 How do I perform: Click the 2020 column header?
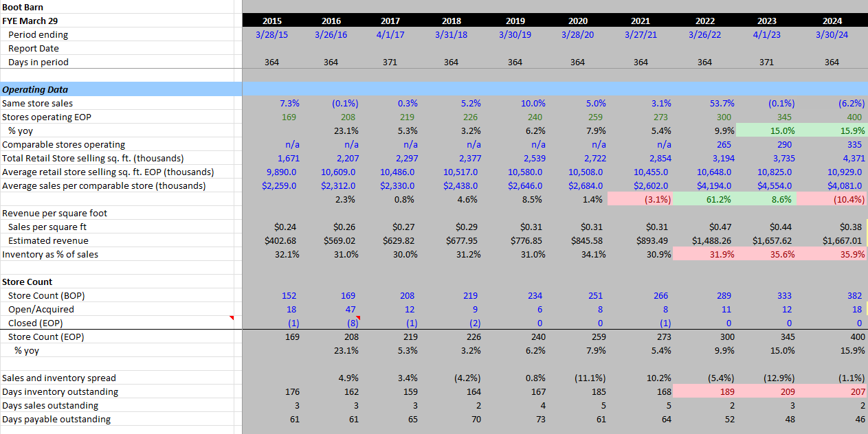578,21
